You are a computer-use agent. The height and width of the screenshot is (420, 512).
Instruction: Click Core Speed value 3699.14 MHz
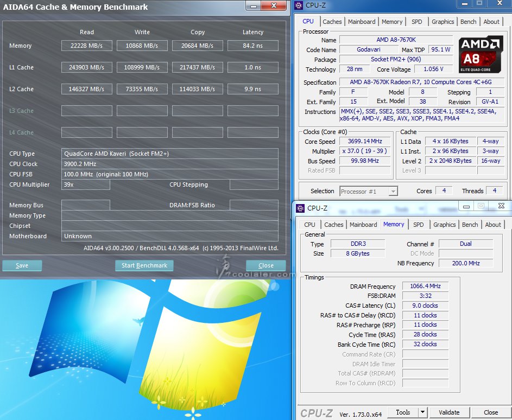(x=365, y=141)
